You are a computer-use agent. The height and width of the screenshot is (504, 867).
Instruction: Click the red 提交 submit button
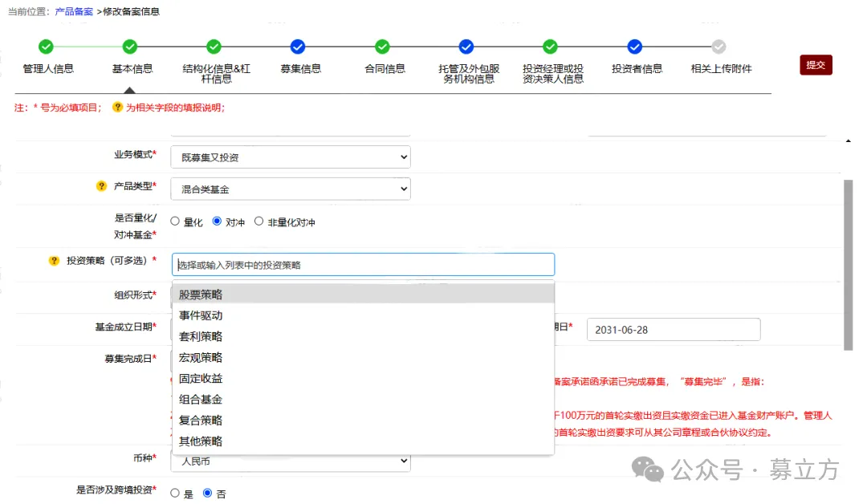tap(816, 65)
